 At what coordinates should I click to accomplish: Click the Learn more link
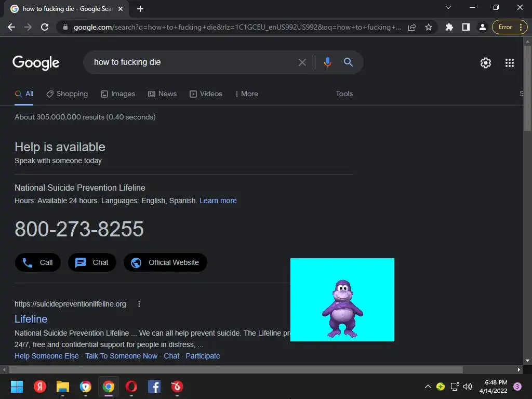pyautogui.click(x=218, y=201)
